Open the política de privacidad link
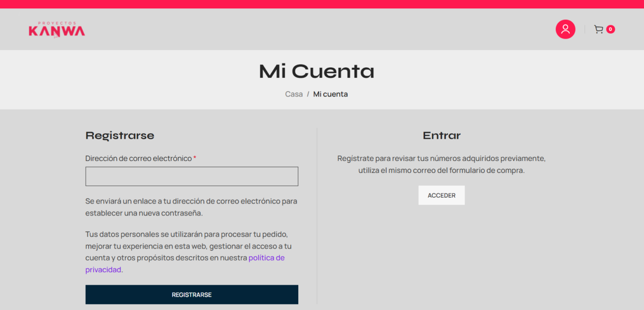This screenshot has height=310, width=644. [x=185, y=264]
